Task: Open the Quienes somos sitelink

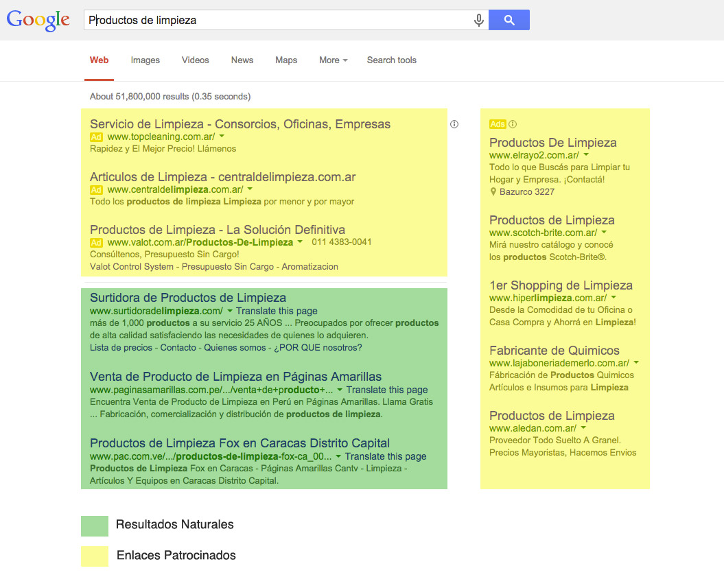Action: [235, 348]
